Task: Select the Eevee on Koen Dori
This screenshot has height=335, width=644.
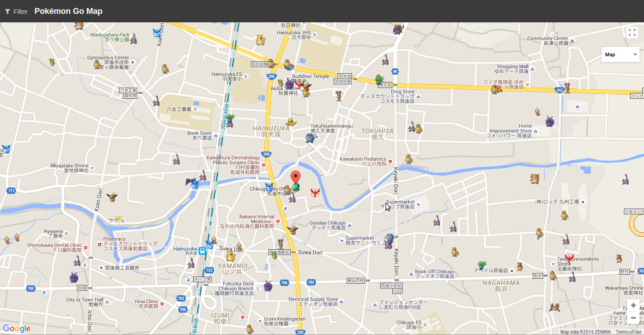Action: point(111,197)
